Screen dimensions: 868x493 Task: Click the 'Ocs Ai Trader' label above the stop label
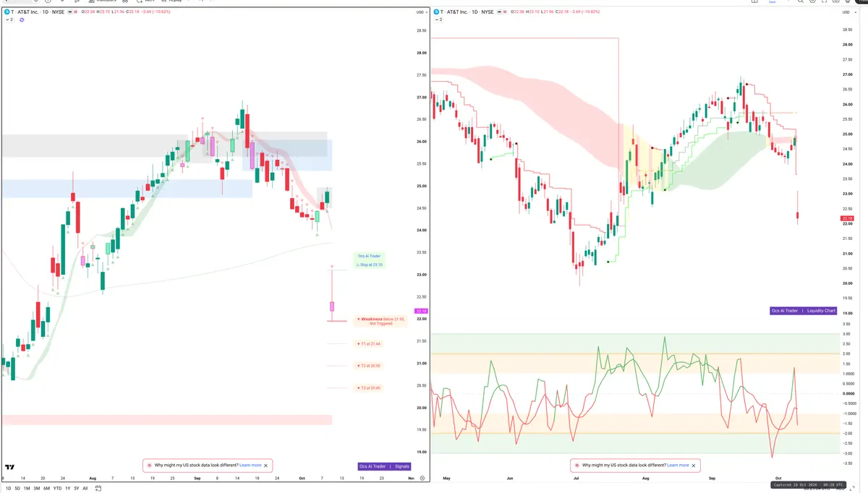point(369,256)
